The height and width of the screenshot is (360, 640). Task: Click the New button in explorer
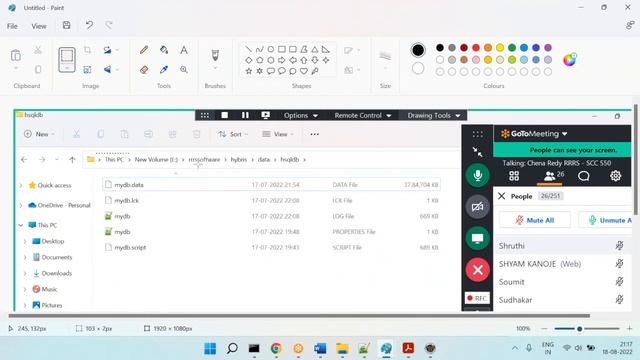click(x=39, y=134)
